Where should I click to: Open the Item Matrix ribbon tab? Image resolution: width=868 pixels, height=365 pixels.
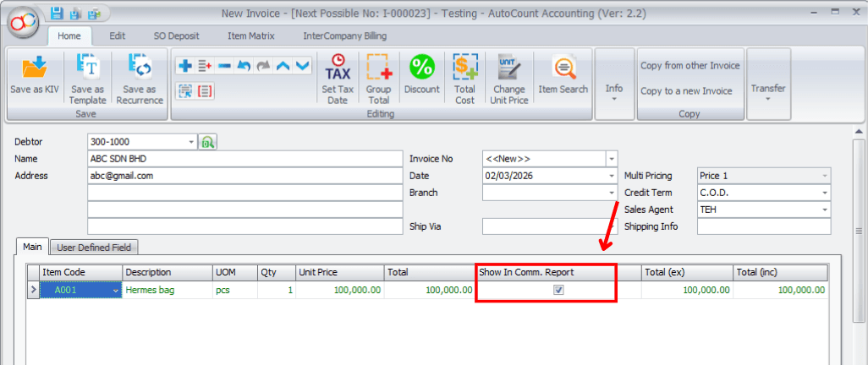coord(250,36)
